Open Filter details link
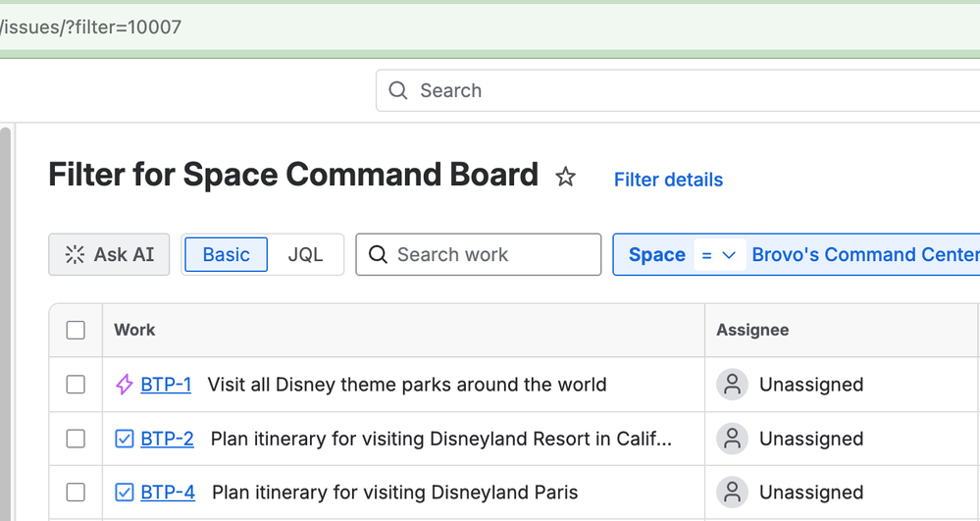Viewport: 980px width, 521px height. (668, 180)
